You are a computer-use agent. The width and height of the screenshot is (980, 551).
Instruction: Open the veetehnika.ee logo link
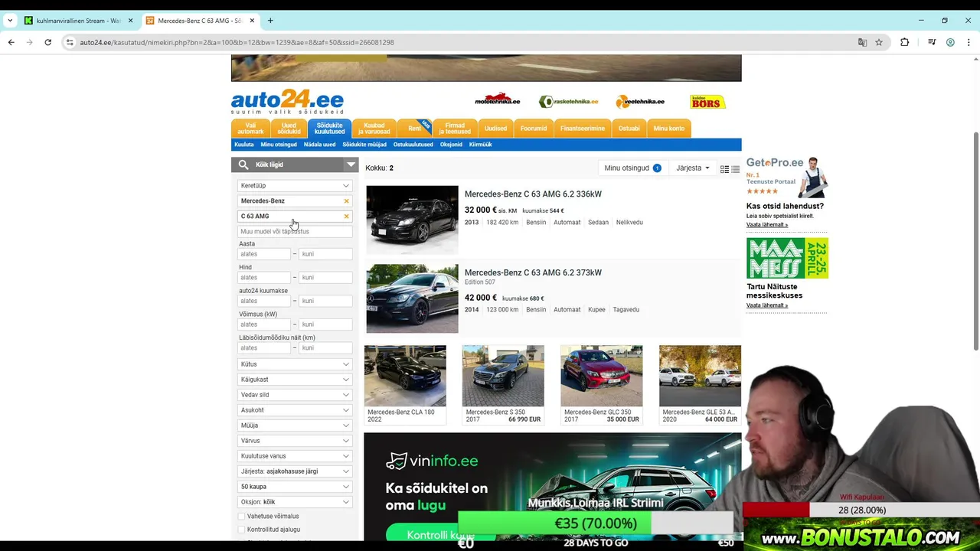pyautogui.click(x=640, y=102)
